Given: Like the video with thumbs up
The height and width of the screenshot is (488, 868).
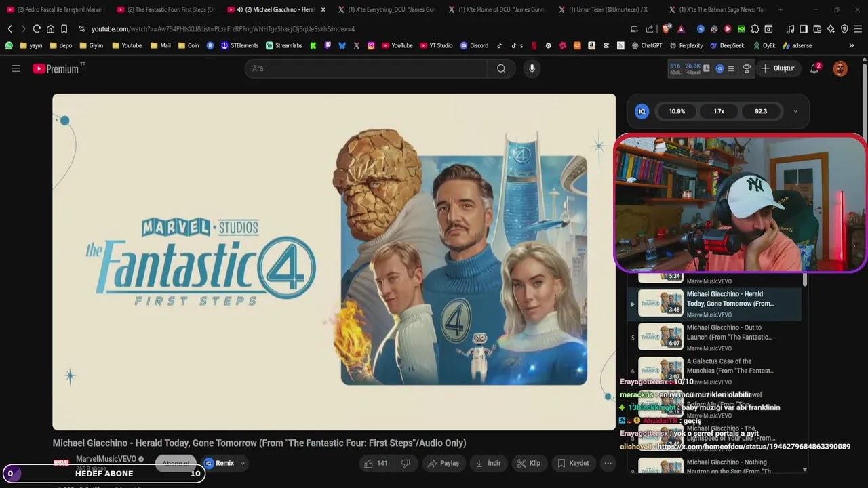Looking at the screenshot, I should point(375,463).
